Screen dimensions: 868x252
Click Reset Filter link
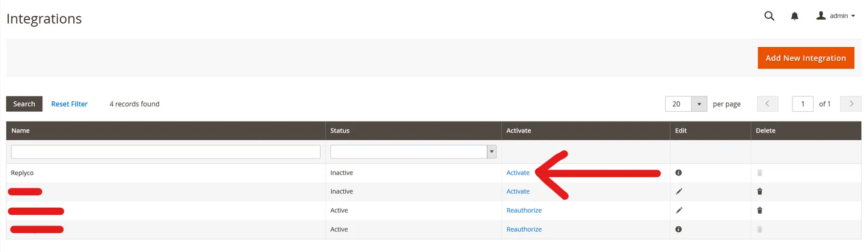69,104
